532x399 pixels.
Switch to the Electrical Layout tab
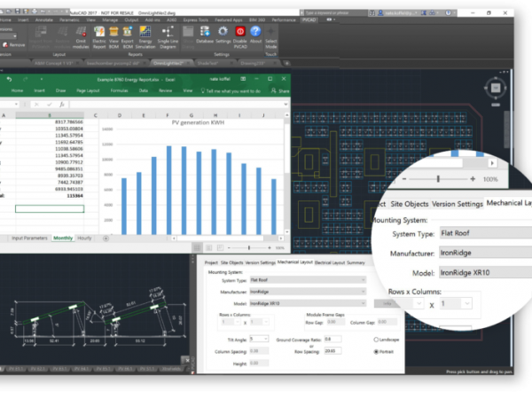332,262
